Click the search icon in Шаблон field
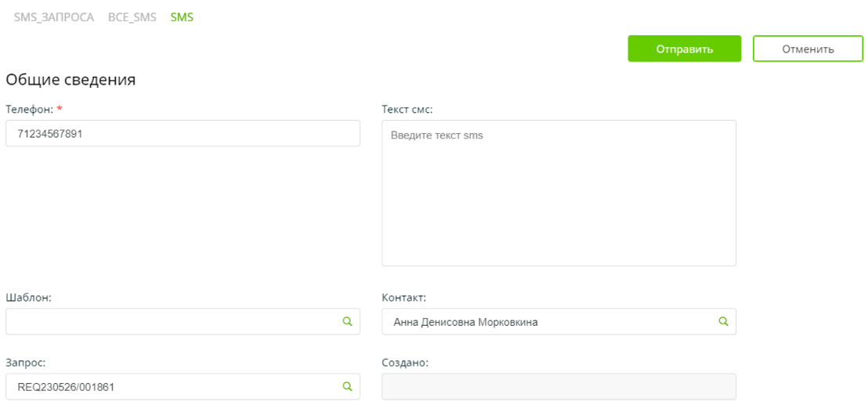Viewport: 868px width, 405px height. point(347,321)
